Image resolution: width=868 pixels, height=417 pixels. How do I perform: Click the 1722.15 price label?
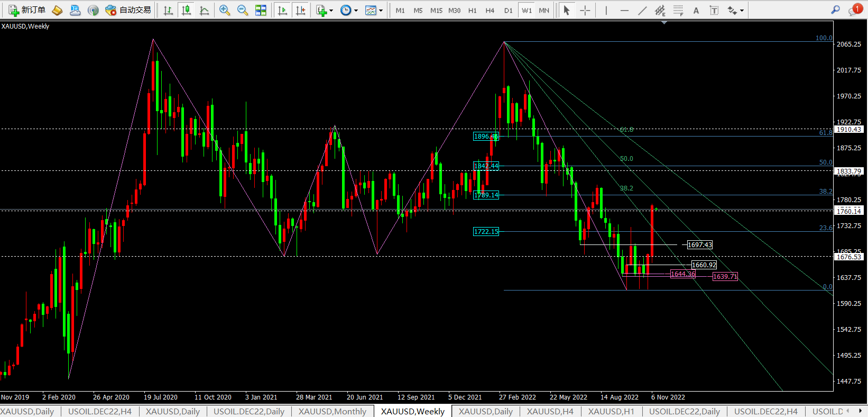[486, 231]
